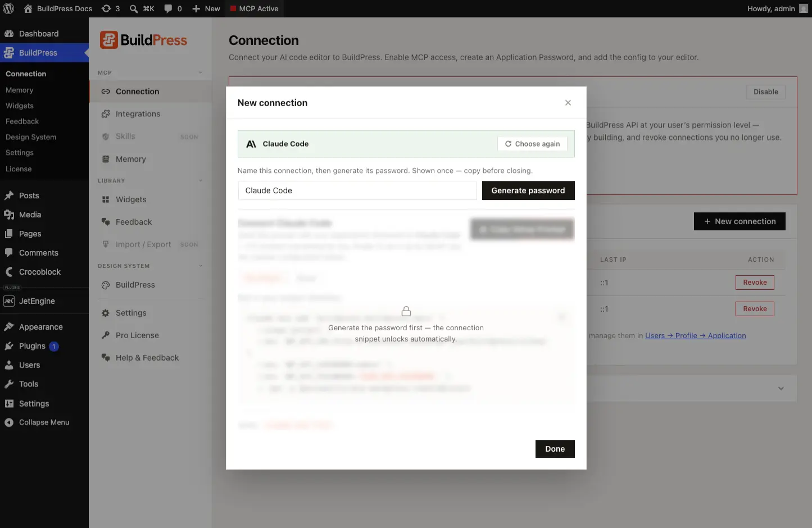This screenshot has height=528, width=812.
Task: Open the New content menu
Action: (206, 8)
